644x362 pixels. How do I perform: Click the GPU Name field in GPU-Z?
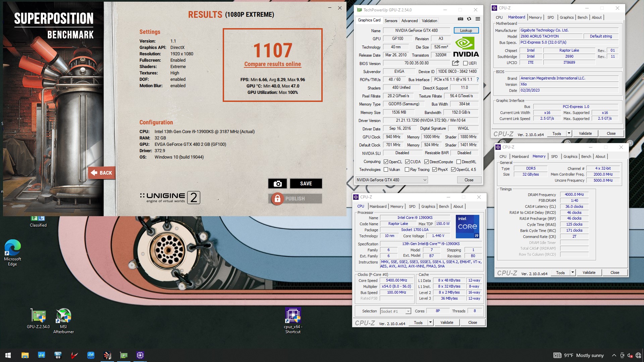[x=416, y=31]
